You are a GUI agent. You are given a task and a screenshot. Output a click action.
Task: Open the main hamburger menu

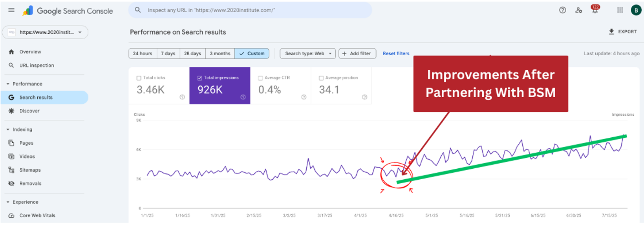11,10
